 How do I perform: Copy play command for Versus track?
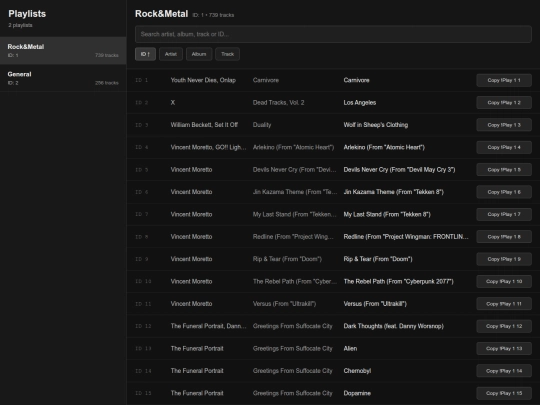tap(504, 304)
